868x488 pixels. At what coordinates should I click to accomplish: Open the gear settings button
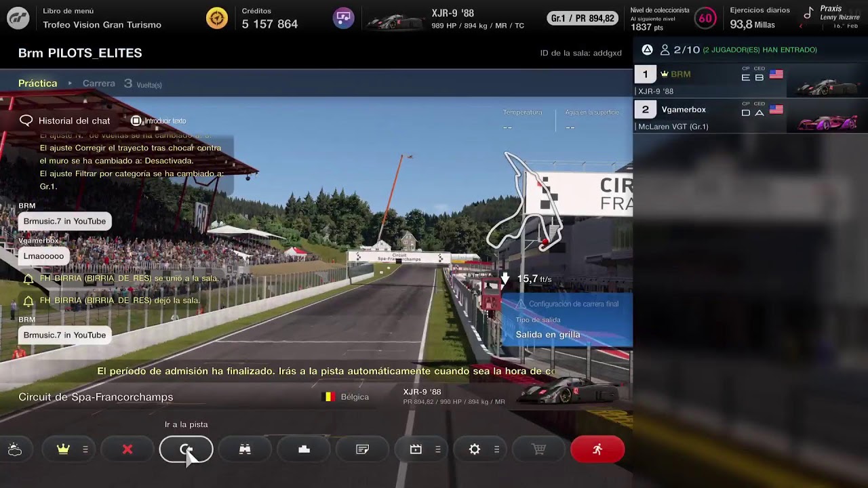tap(475, 449)
